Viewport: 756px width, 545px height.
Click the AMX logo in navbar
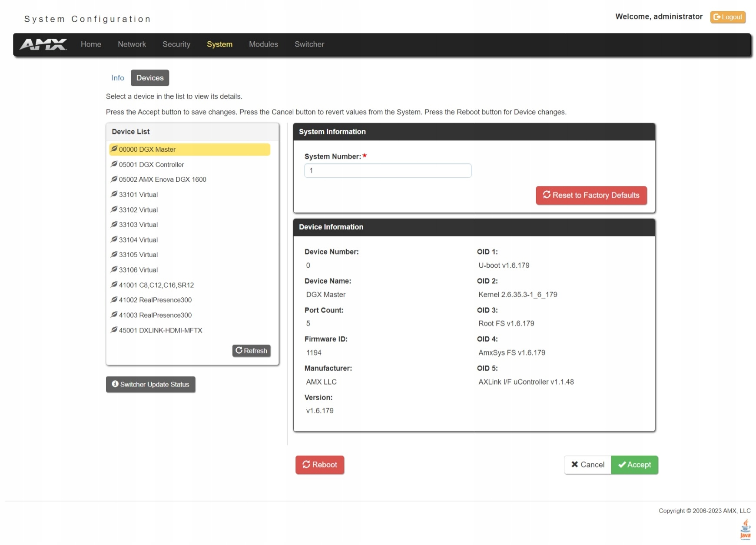point(43,44)
